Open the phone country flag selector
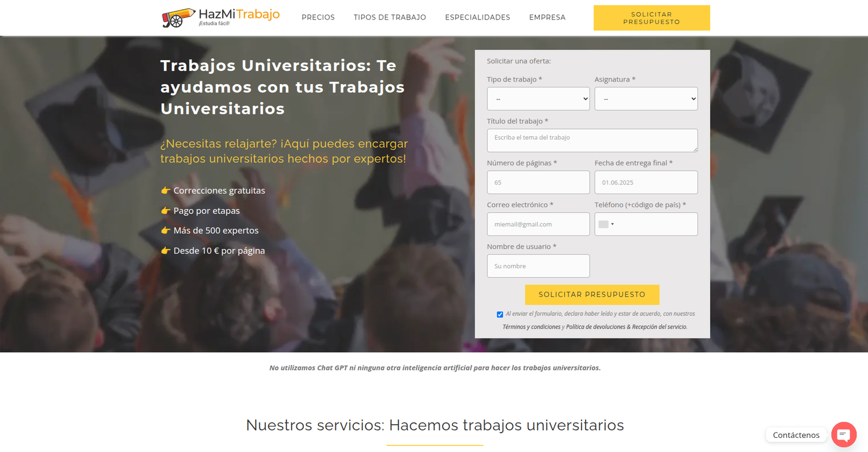This screenshot has height=452, width=868. (606, 224)
